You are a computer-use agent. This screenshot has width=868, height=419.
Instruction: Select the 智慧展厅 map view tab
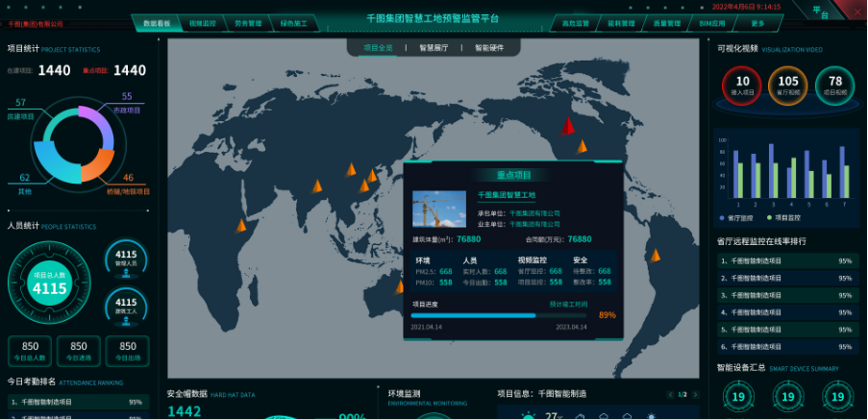434,47
